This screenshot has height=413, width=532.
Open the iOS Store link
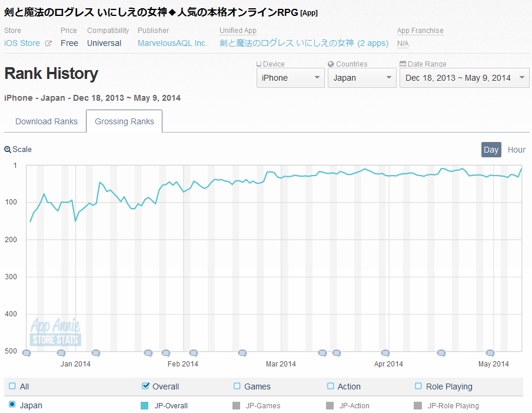pos(22,44)
